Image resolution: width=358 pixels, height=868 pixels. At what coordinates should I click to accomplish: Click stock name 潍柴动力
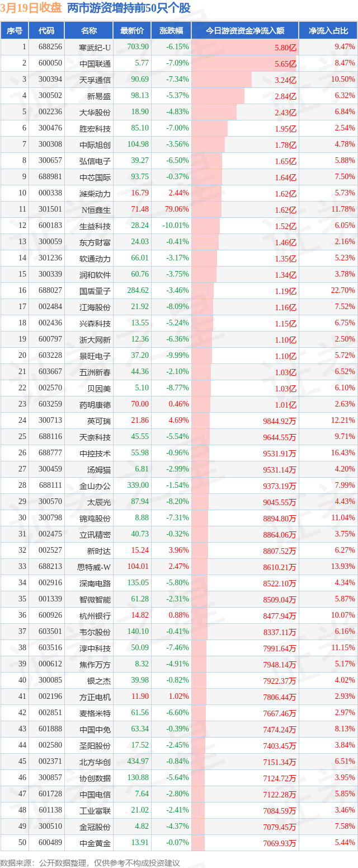[95, 194]
